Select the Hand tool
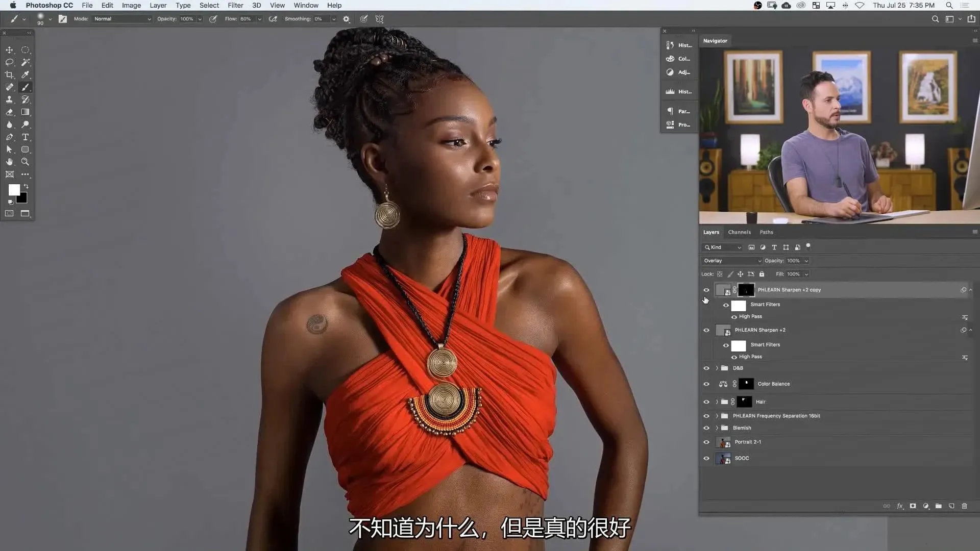 point(9,162)
